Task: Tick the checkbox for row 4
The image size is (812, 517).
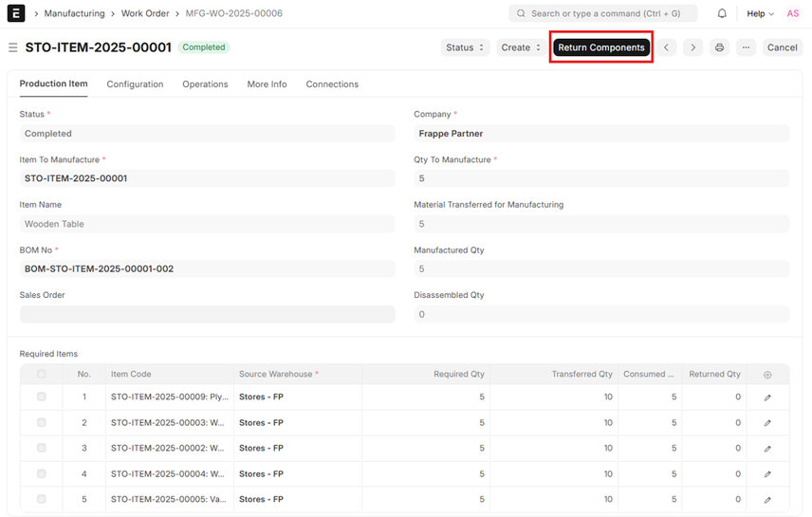Action: point(41,473)
